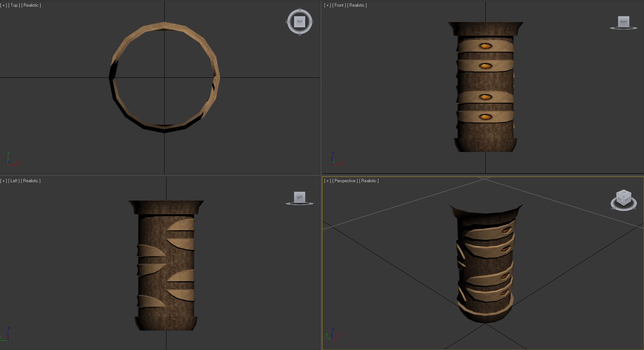The width and height of the screenshot is (644, 350).
Task: Select the second orange gem from top in Front viewport
Action: 485,66
